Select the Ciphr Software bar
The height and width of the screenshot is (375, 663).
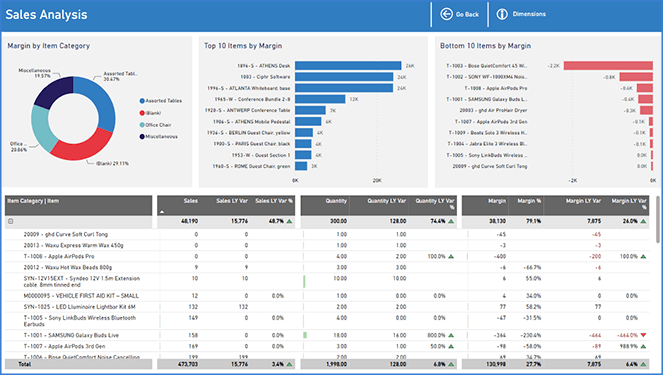point(344,77)
